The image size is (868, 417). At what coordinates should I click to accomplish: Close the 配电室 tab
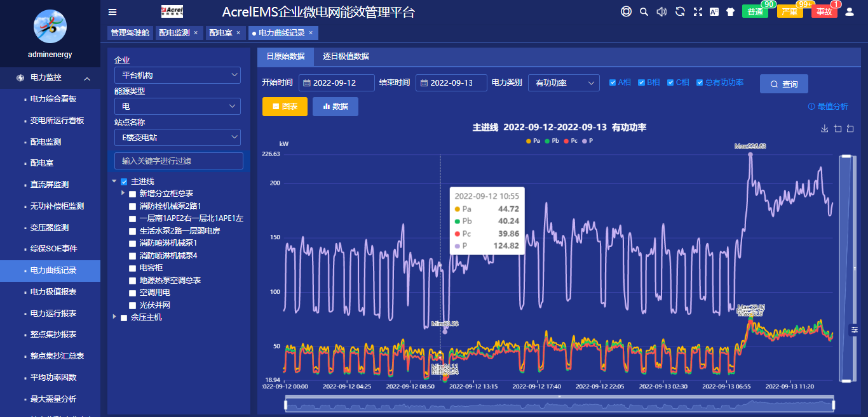pos(240,32)
